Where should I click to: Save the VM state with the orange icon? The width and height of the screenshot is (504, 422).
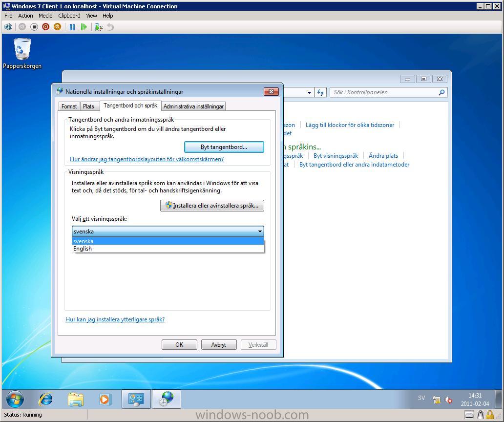[57, 27]
